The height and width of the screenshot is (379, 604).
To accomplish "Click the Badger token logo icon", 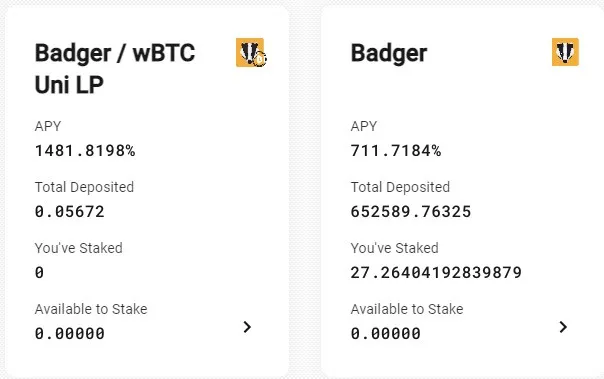I will click(x=565, y=52).
